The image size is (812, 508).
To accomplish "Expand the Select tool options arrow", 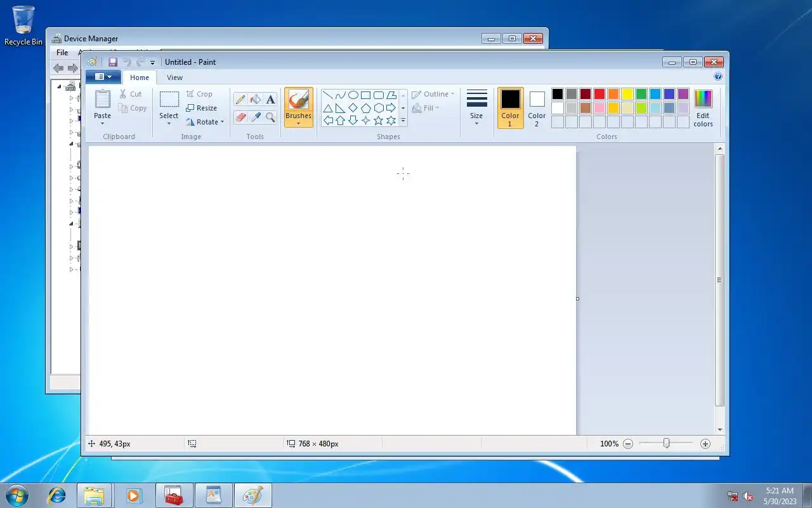I will (x=169, y=123).
